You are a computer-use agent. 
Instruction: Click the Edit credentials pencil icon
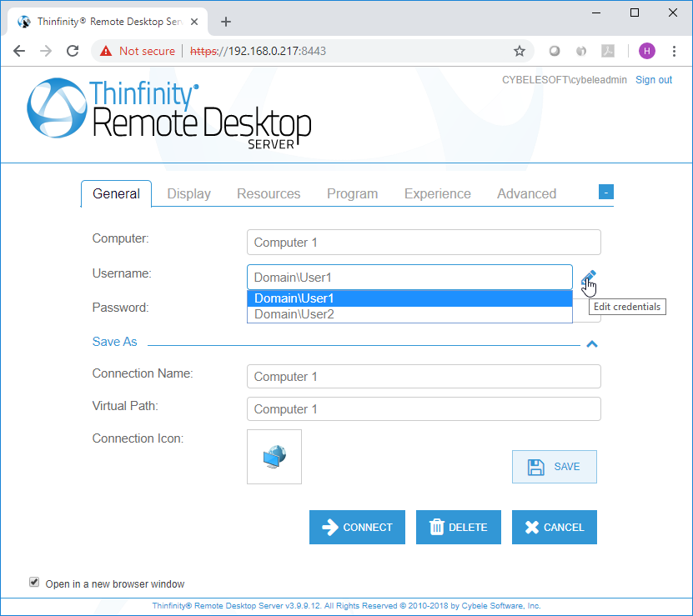pyautogui.click(x=588, y=278)
